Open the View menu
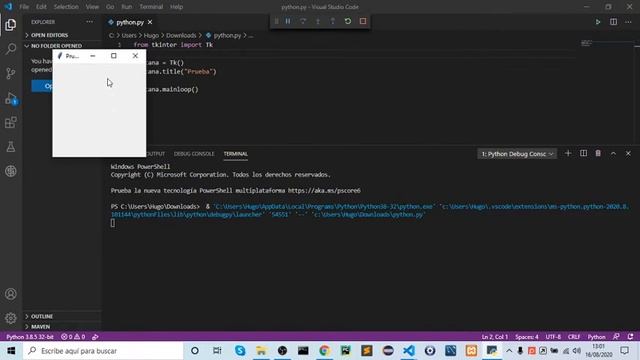 [x=92, y=7]
